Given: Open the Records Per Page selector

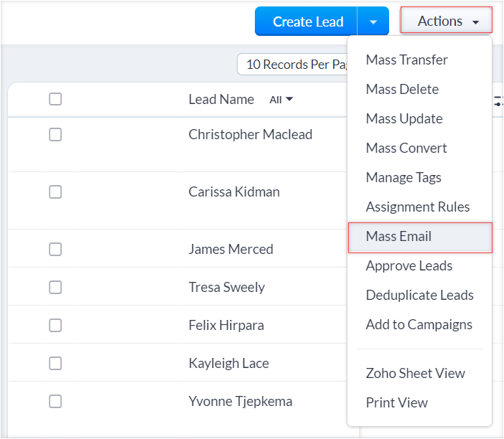Looking at the screenshot, I should pos(294,65).
